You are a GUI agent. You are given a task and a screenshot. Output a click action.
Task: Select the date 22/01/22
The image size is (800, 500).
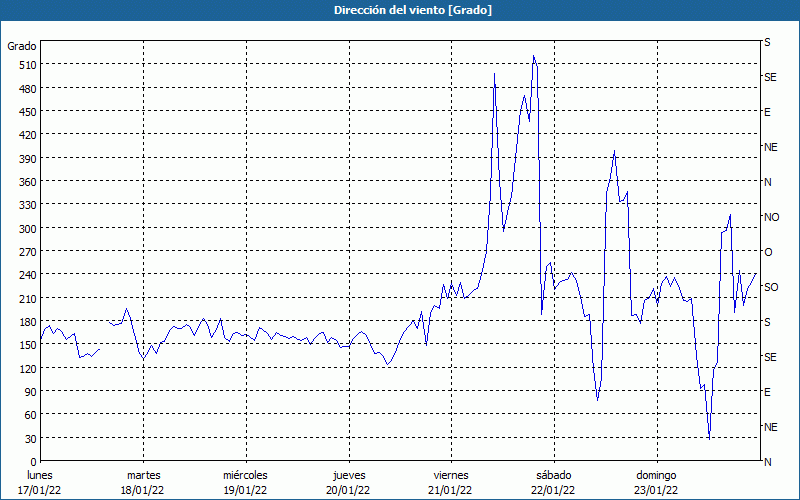[553, 490]
